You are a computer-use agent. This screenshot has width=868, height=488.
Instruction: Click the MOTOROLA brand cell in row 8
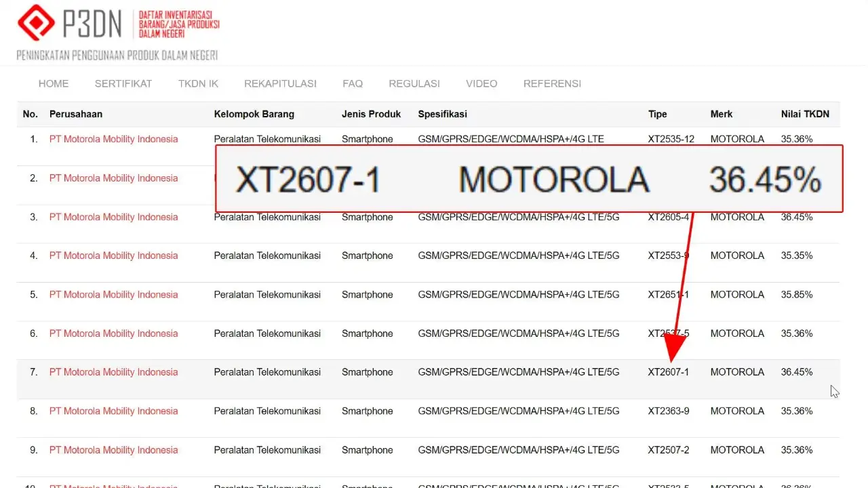pos(737,411)
